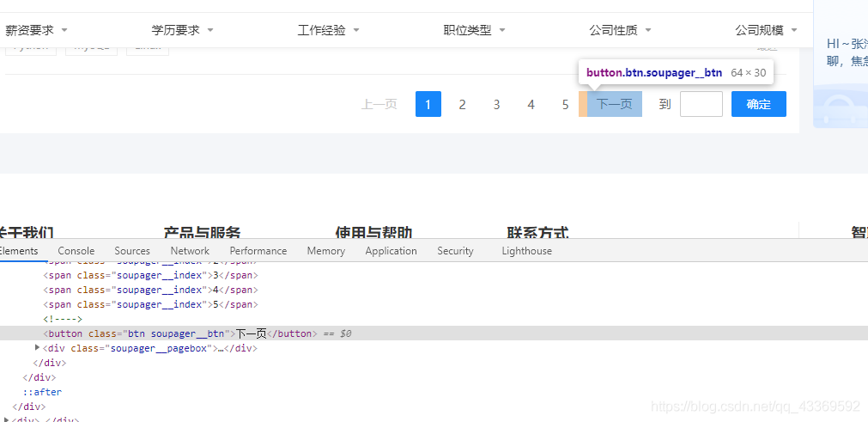The width and height of the screenshot is (868, 422).
Task: Open the 工作经验 experience dropdown
Action: (328, 30)
